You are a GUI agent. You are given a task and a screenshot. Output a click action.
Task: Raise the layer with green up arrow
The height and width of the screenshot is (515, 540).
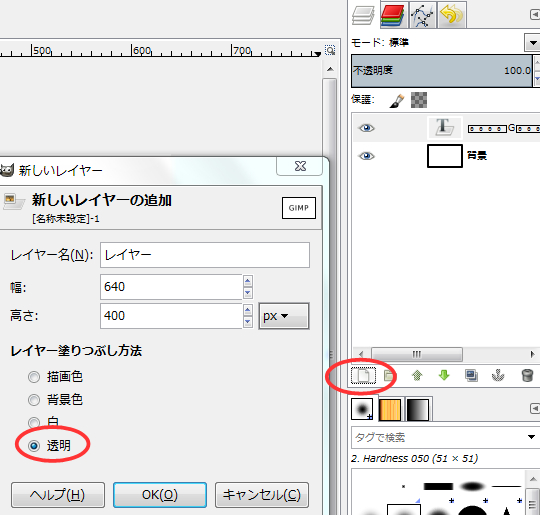click(x=417, y=375)
